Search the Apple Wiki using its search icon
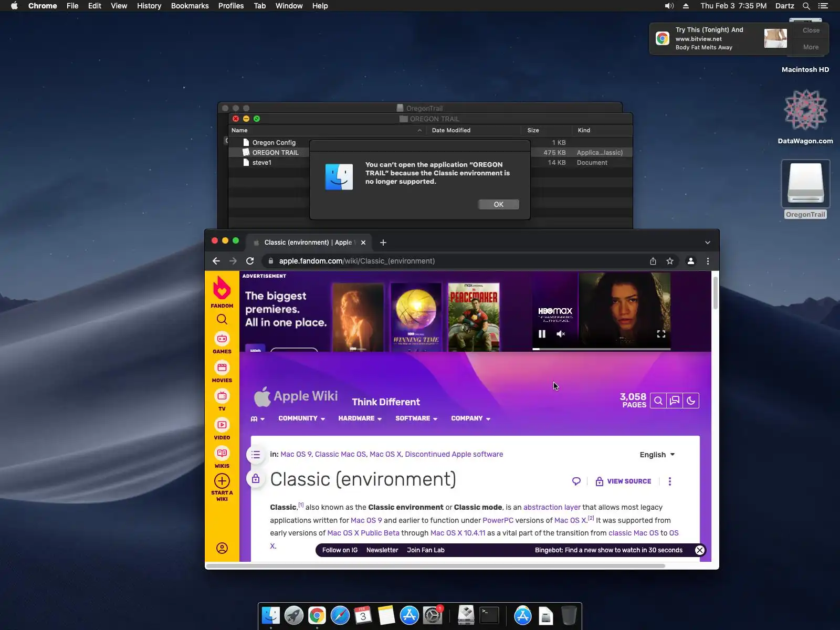This screenshot has width=840, height=630. click(x=658, y=401)
